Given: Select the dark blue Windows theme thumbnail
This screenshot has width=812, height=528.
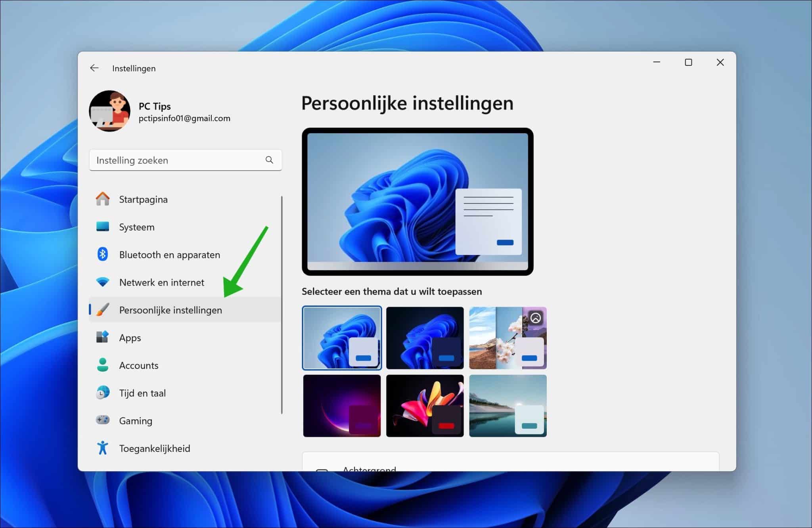Looking at the screenshot, I should [425, 338].
